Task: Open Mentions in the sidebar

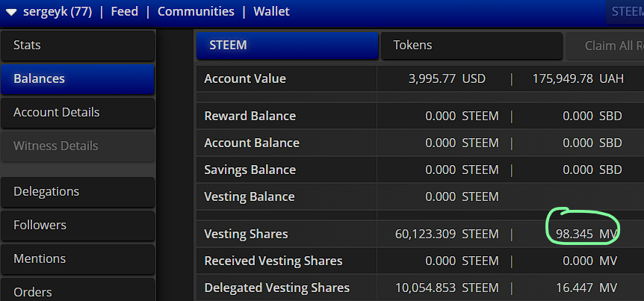Action: tap(78, 259)
